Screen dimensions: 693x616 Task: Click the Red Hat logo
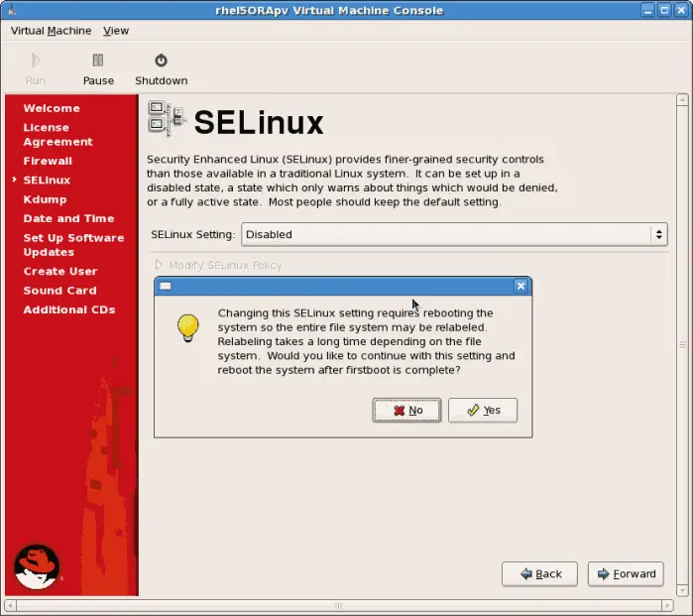click(37, 566)
